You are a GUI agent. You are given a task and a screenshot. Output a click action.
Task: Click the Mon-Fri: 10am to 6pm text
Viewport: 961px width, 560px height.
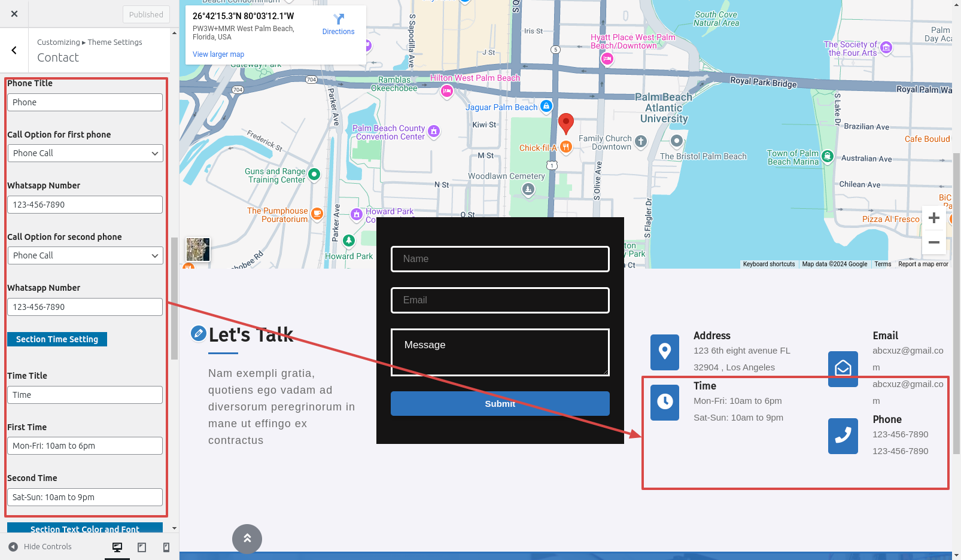click(x=738, y=401)
